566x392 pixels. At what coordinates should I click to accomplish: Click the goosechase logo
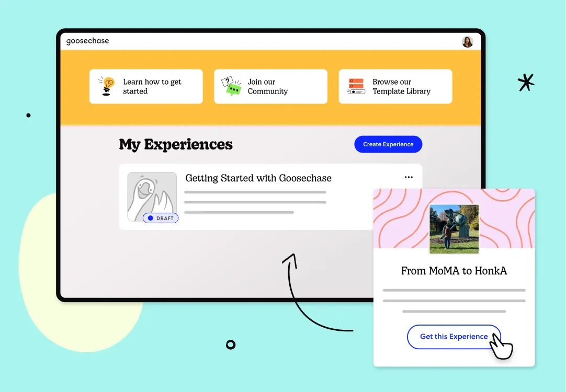click(87, 41)
